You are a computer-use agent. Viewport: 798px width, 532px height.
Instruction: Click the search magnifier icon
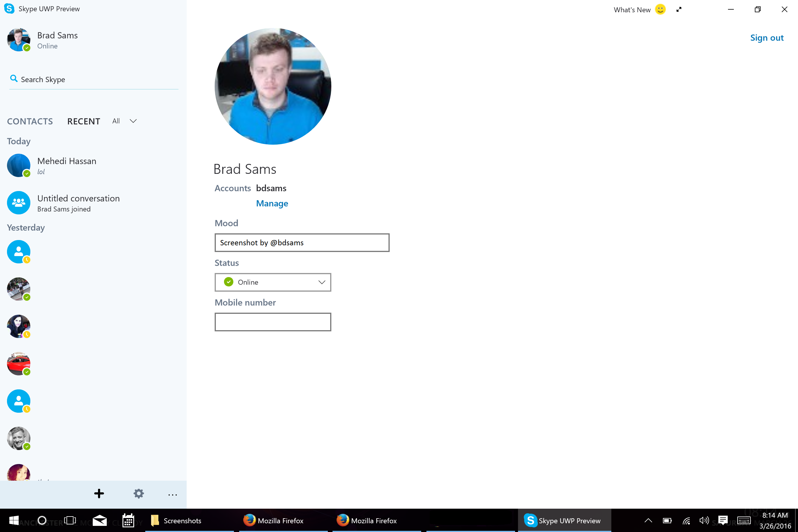pos(14,79)
